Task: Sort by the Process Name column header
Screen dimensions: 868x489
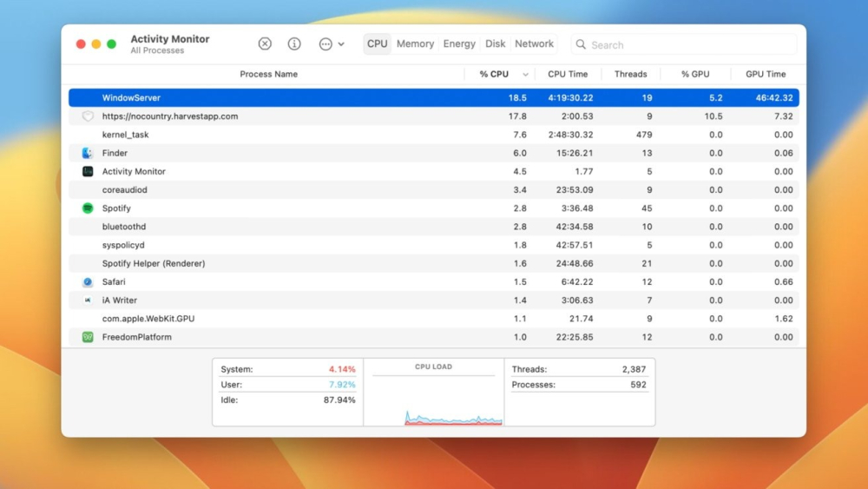Action: pos(268,75)
